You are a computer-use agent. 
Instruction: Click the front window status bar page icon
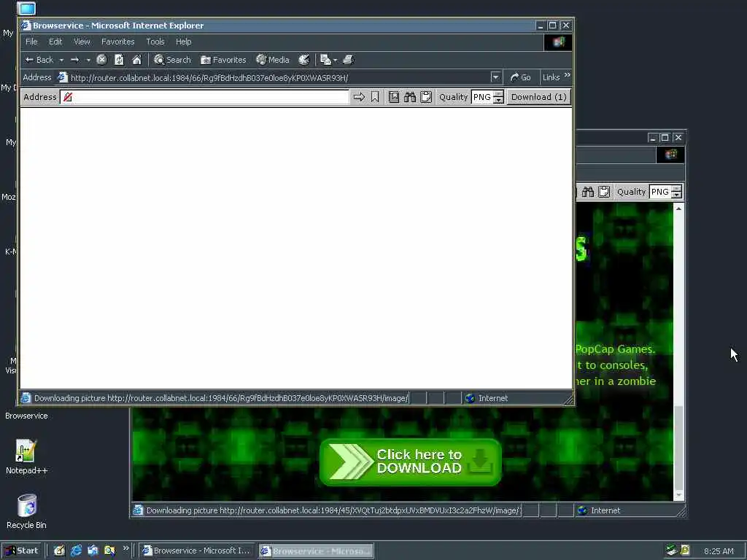(26, 398)
